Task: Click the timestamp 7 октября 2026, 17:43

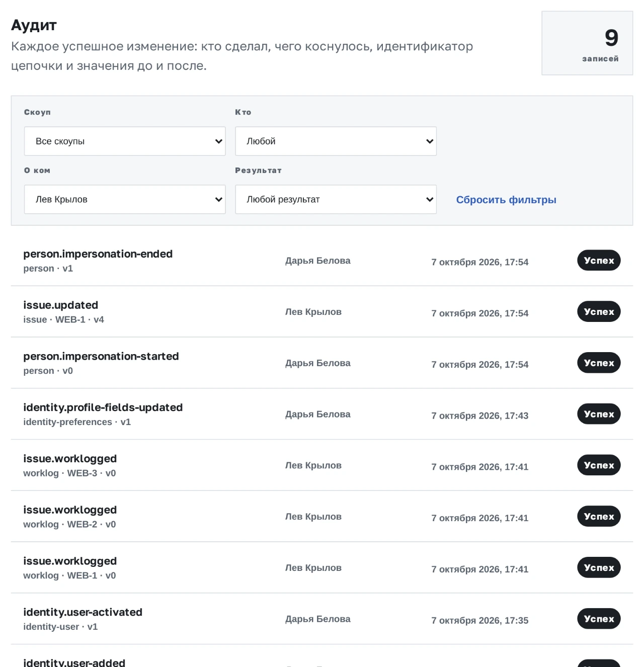Action: click(480, 416)
